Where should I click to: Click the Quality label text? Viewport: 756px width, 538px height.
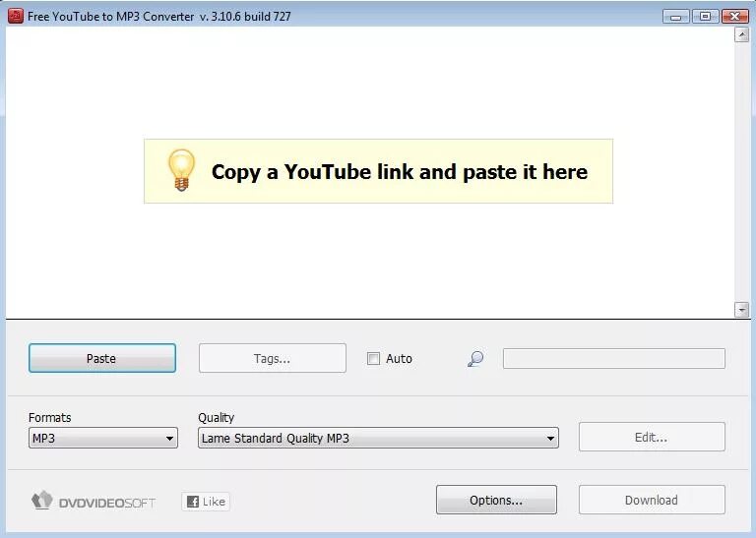click(216, 418)
